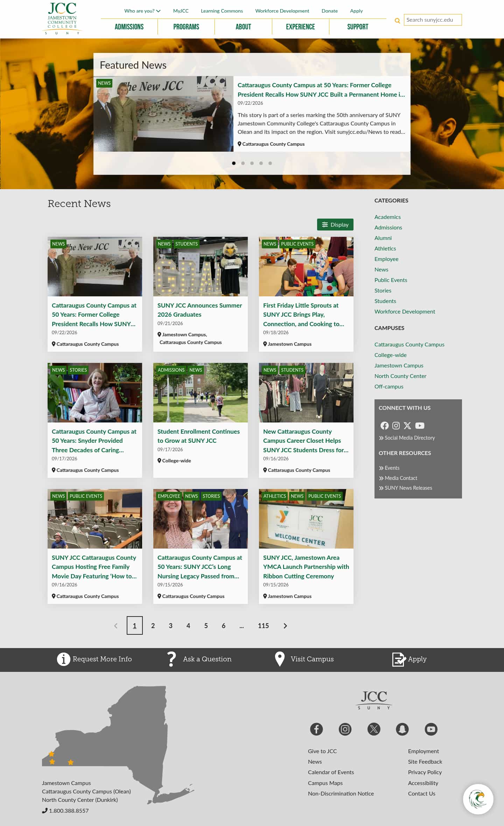Viewport: 504px width, 826px height.
Task: Click footer Campus Maps link
Action: [x=325, y=783]
